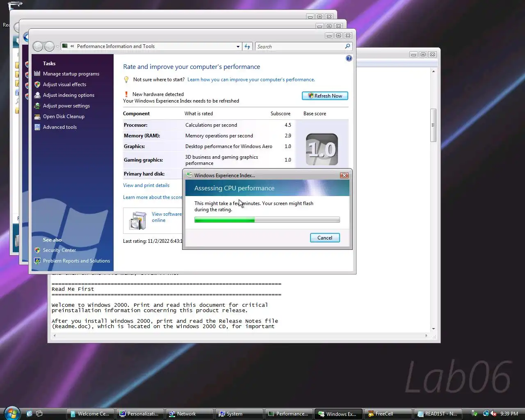The height and width of the screenshot is (420, 525).
Task: Open Problem Reports and Solutions link
Action: pyautogui.click(x=76, y=261)
